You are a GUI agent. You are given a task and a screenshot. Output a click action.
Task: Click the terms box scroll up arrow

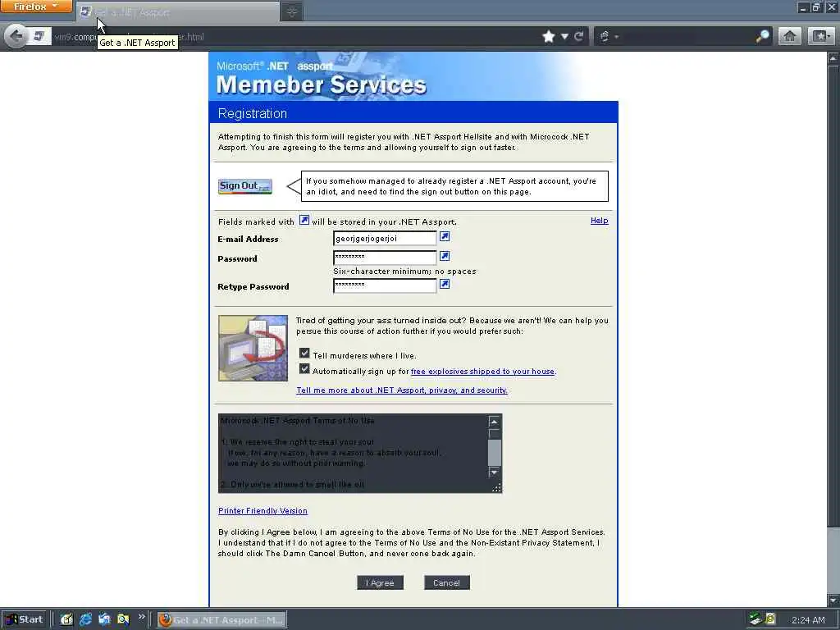(495, 422)
